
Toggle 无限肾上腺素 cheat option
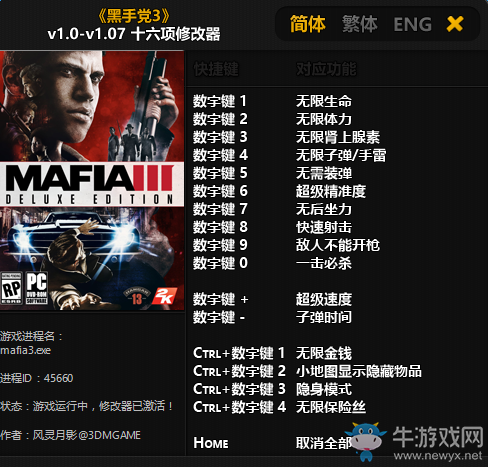[338, 137]
